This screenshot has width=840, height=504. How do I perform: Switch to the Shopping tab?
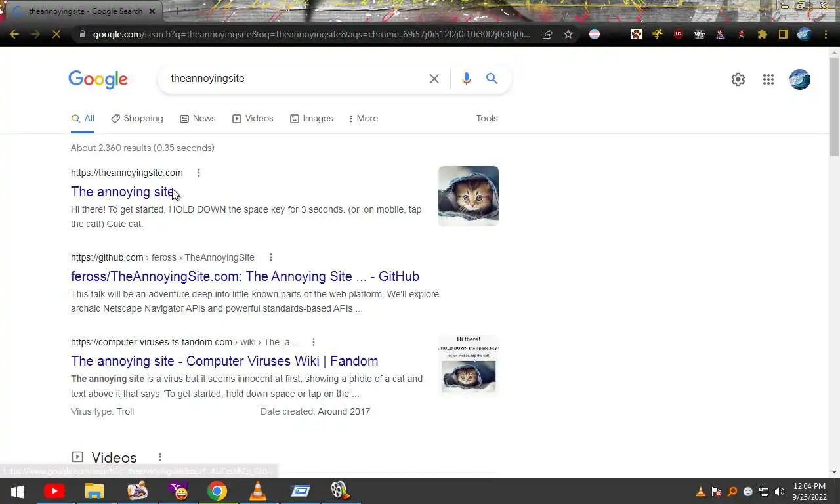[136, 118]
